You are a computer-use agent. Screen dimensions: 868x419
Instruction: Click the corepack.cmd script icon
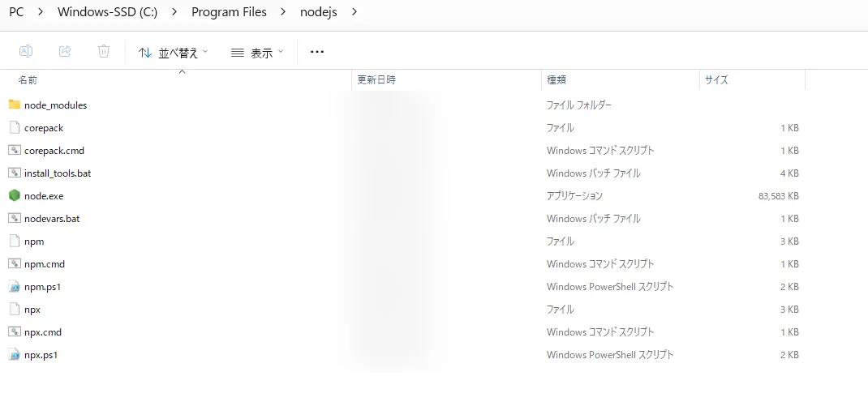(14, 151)
